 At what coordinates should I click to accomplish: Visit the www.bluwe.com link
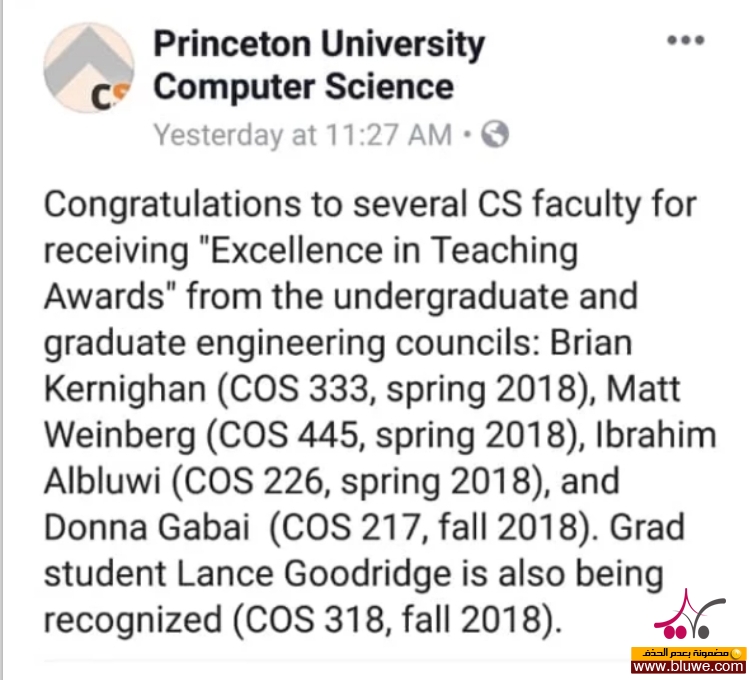click(x=689, y=666)
